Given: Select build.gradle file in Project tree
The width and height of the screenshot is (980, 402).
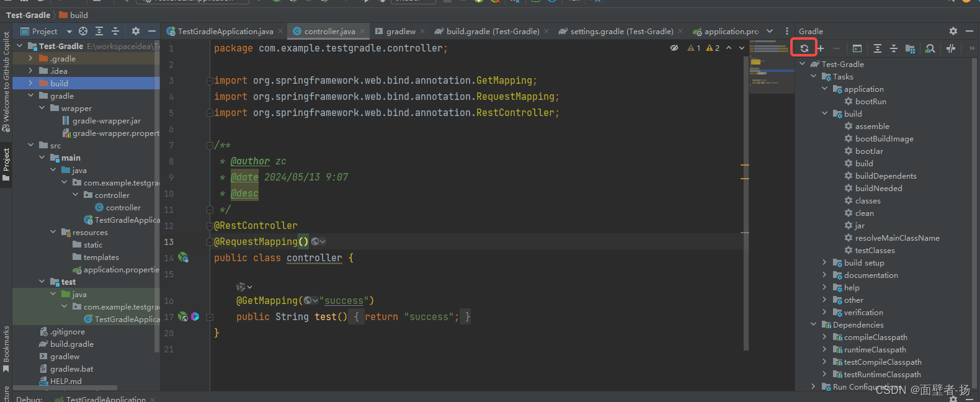Looking at the screenshot, I should tap(72, 344).
